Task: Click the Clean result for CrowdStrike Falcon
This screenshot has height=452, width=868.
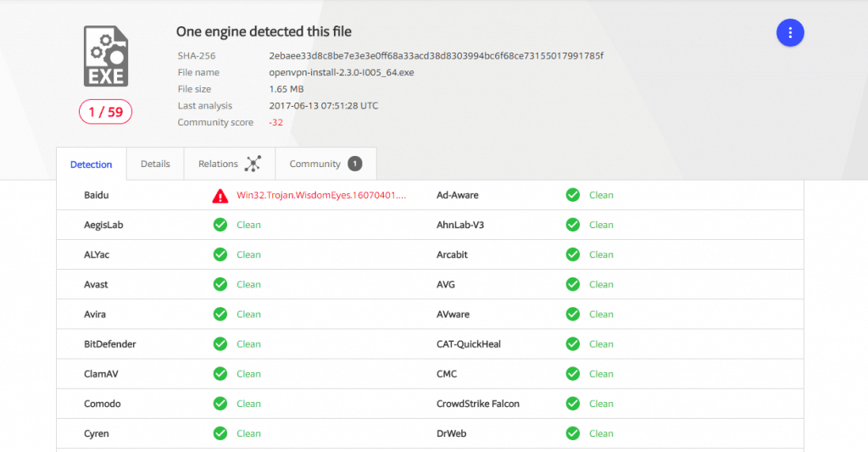Action: (601, 404)
